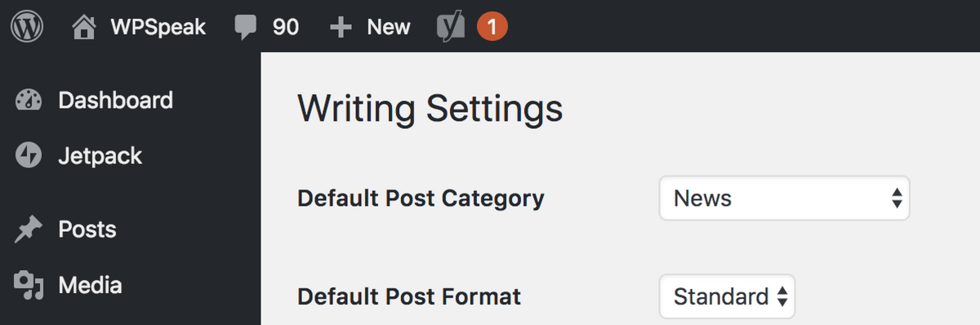Click the plus icon next to New
The image size is (980, 325).
coord(341,28)
